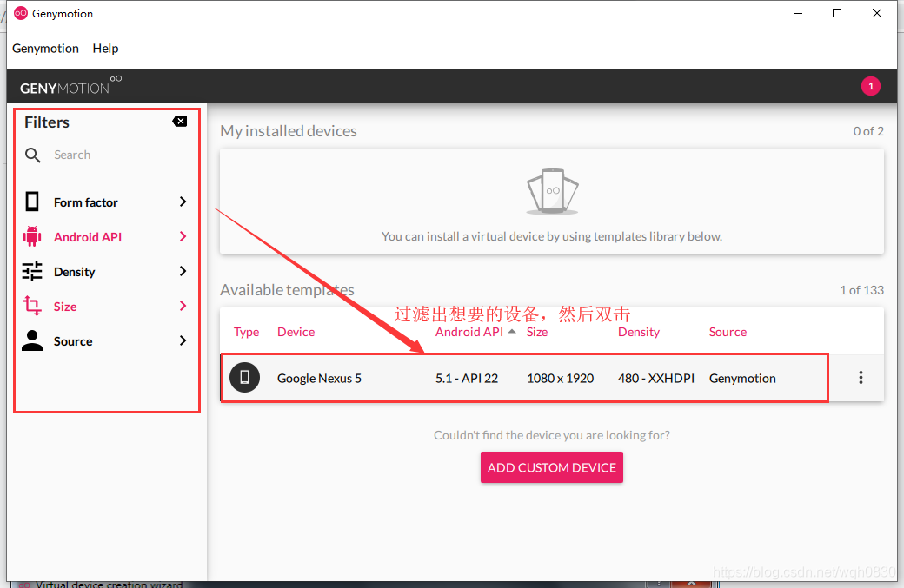The height and width of the screenshot is (588, 904).
Task: Click the Size crop icon
Action: coord(32,306)
